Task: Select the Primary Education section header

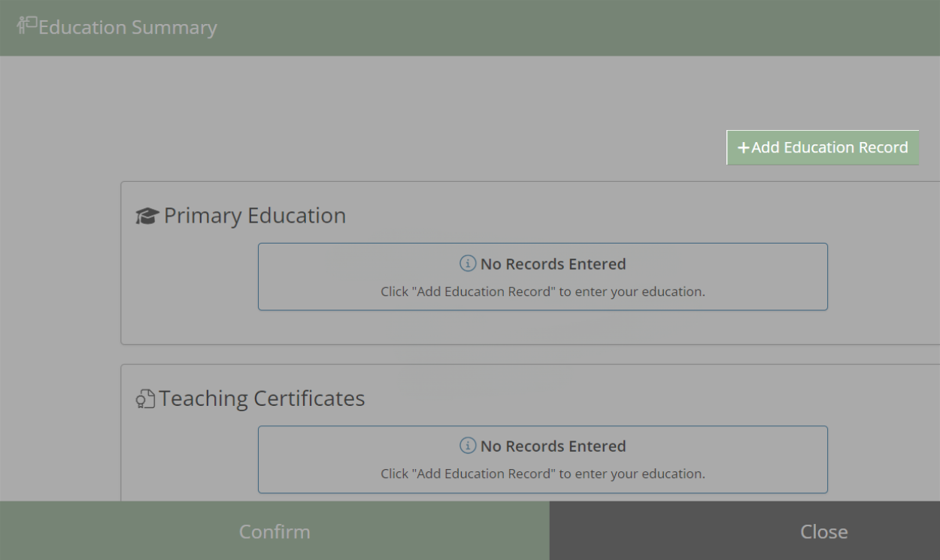Action: click(x=256, y=216)
